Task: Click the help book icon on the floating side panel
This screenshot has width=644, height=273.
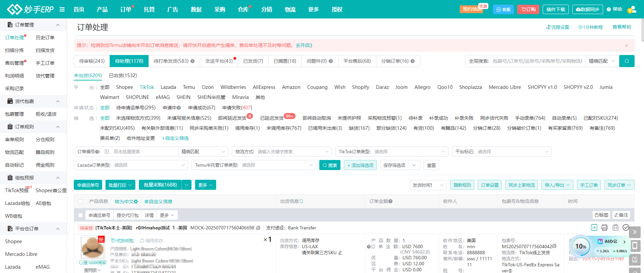Action: 635,260
